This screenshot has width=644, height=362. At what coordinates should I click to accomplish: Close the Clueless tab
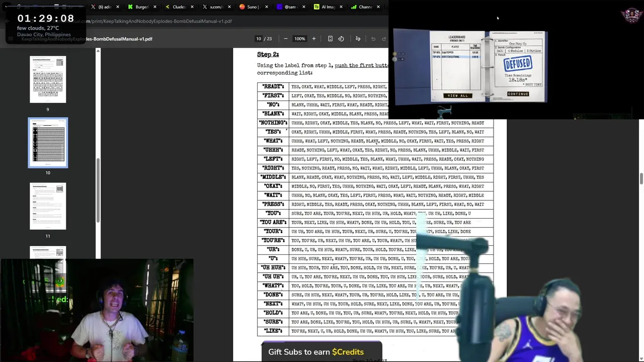[x=192, y=7]
